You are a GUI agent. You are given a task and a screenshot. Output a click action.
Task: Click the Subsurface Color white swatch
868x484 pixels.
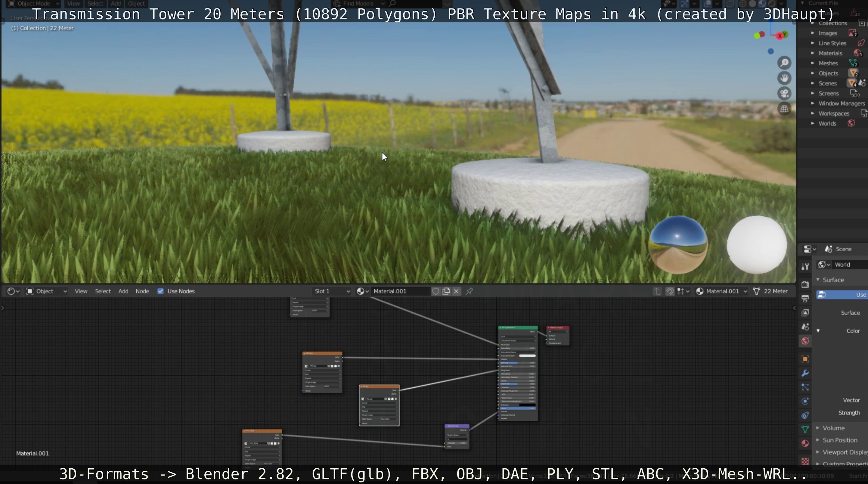click(527, 355)
